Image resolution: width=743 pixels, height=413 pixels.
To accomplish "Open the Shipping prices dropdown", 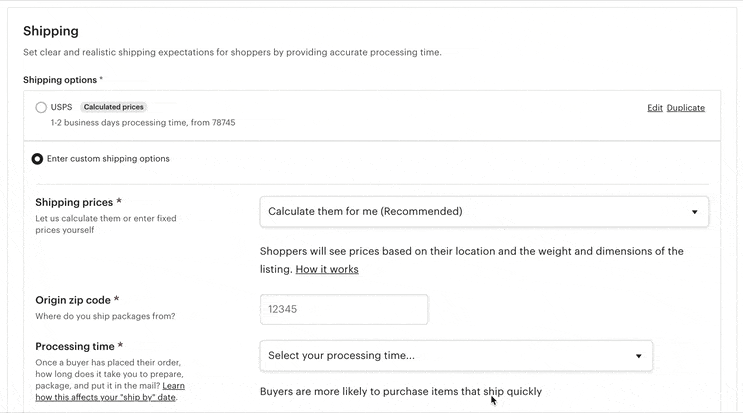I will tap(483, 212).
